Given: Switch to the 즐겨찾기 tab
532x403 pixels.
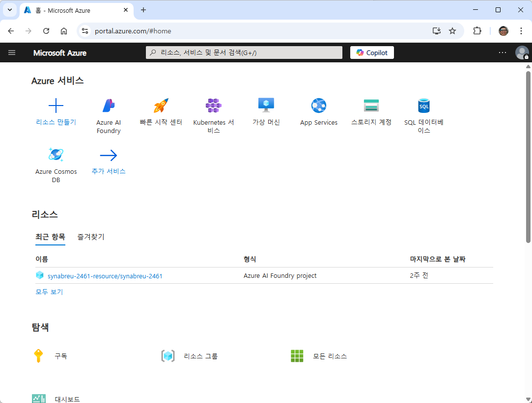Looking at the screenshot, I should [x=91, y=237].
